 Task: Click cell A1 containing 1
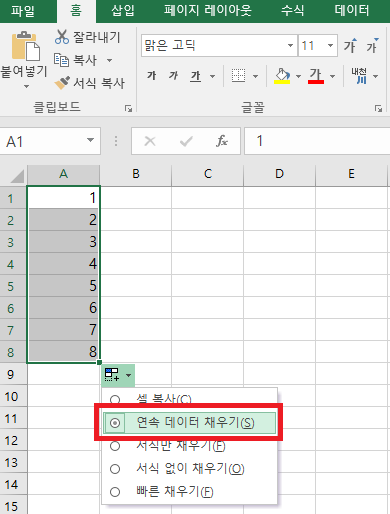[x=63, y=198]
